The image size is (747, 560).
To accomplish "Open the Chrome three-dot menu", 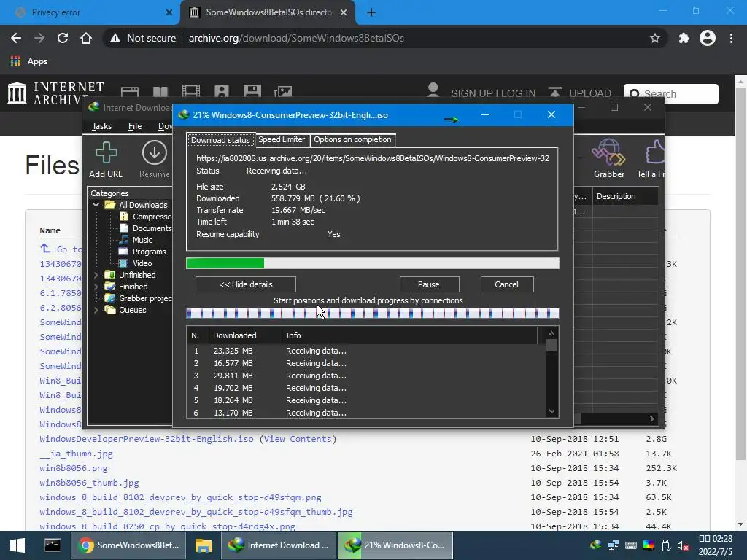I will (x=731, y=38).
